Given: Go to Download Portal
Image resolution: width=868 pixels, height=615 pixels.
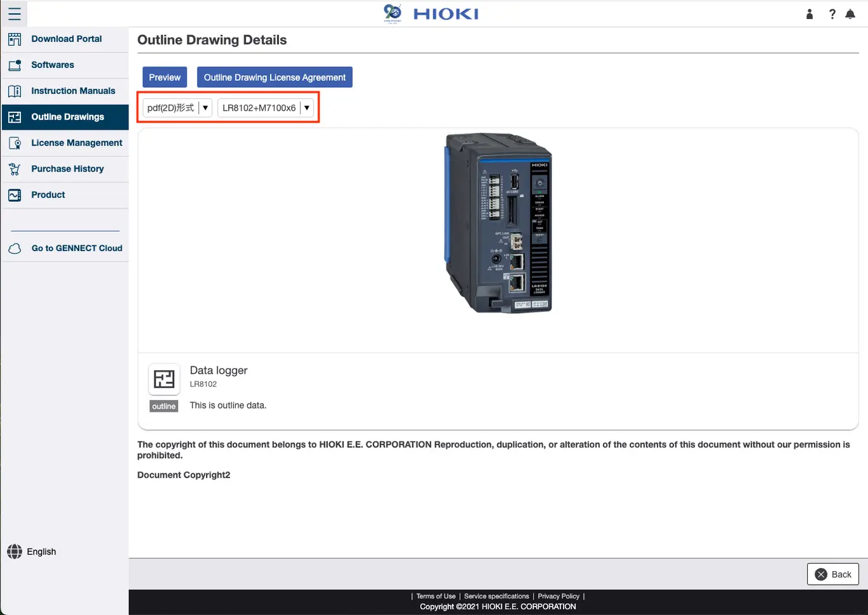Looking at the screenshot, I should click(65, 39).
